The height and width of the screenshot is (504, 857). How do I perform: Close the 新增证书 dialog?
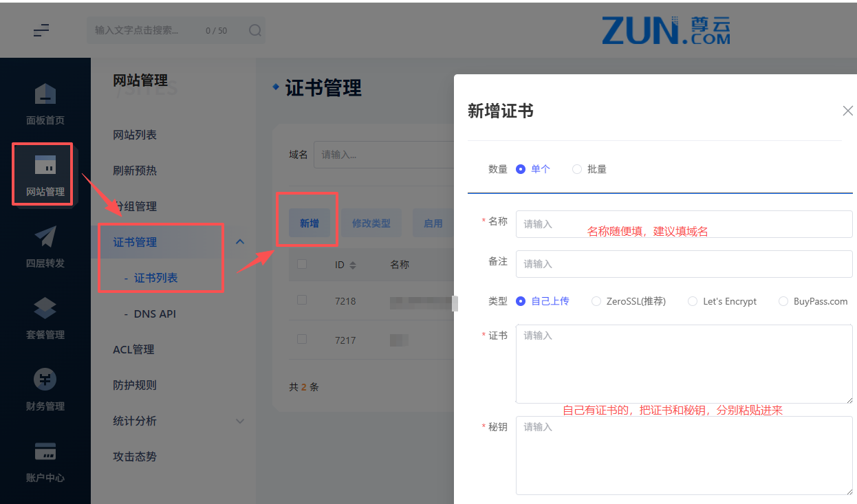847,111
